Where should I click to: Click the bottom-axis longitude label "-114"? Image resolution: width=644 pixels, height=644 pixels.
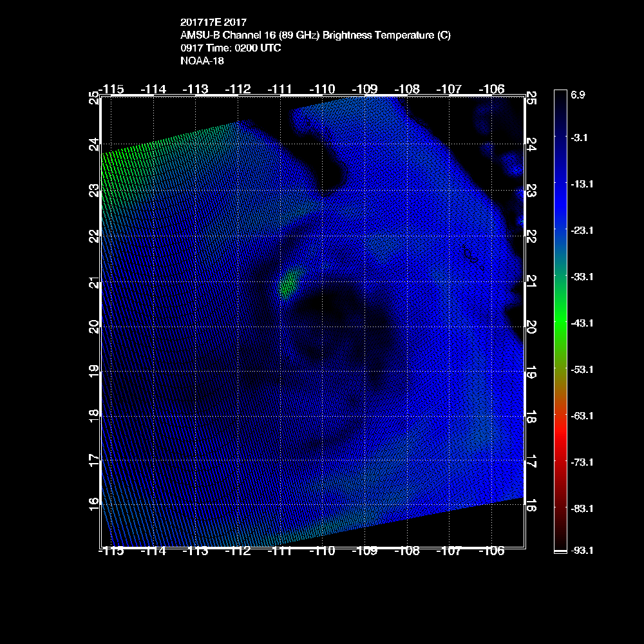(153, 551)
